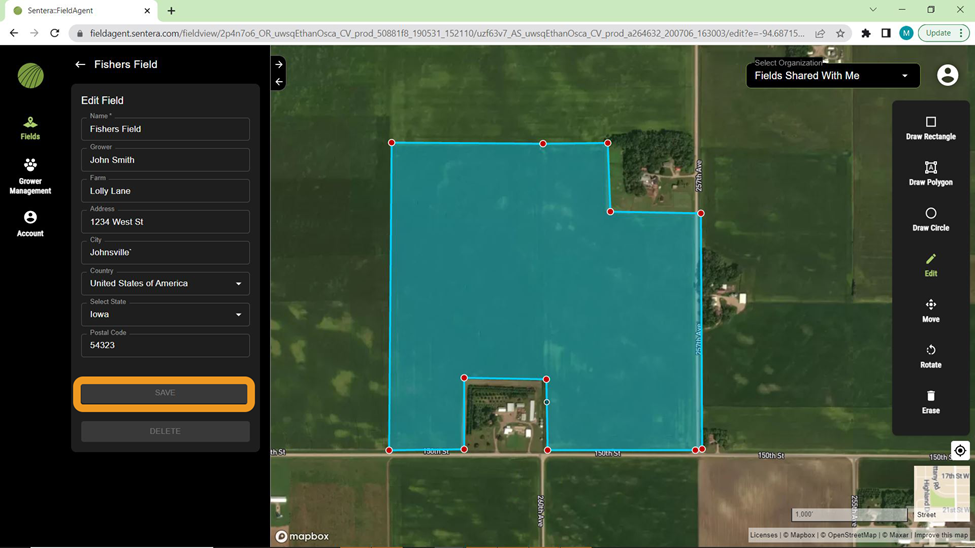Viewport: 975px width, 548px height.
Task: Center map on my location
Action: coord(959,451)
